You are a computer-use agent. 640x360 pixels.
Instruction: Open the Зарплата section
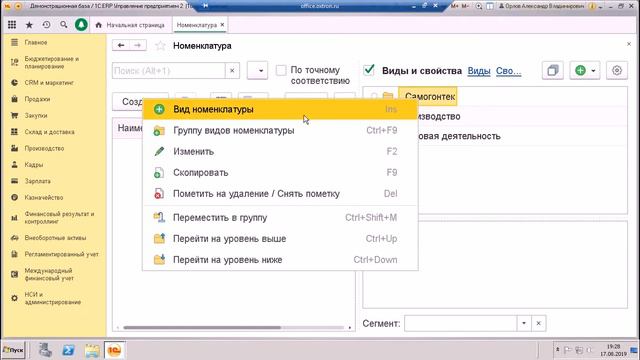pos(38,181)
